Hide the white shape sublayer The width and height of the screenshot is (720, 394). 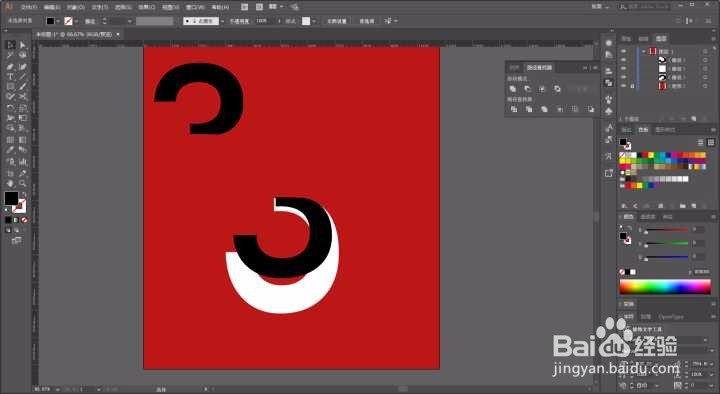[x=623, y=68]
